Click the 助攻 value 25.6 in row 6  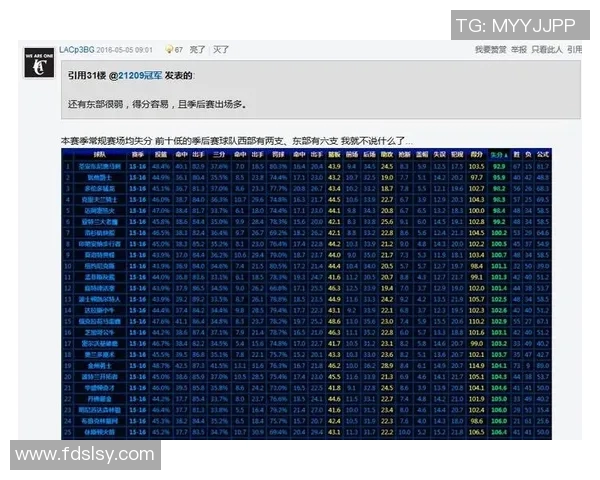click(x=387, y=222)
